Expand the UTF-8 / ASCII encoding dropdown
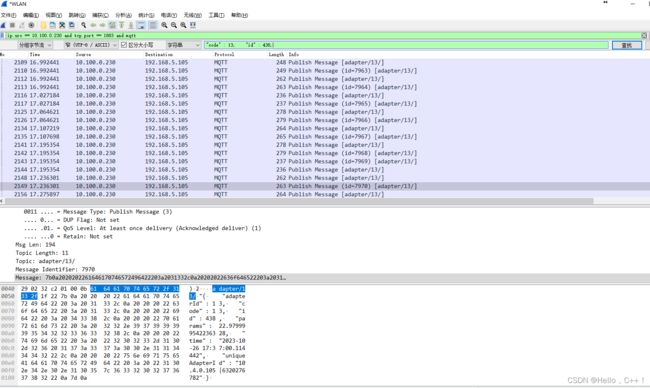The height and width of the screenshot is (388, 650). [91, 45]
